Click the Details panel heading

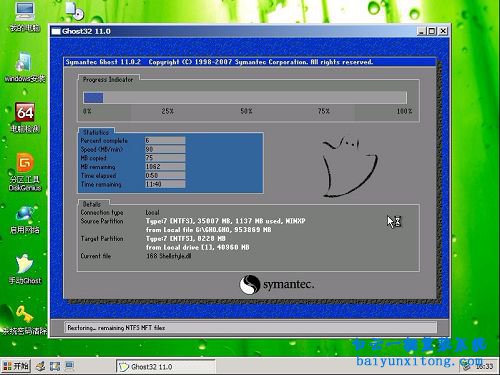click(x=91, y=204)
